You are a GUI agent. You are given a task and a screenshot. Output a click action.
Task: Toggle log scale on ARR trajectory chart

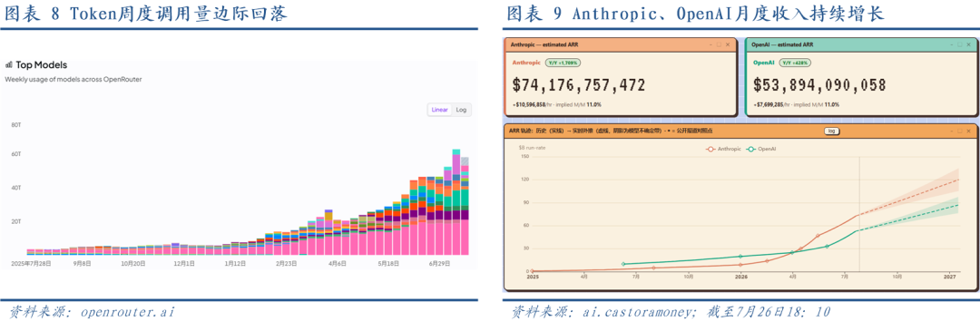831,131
